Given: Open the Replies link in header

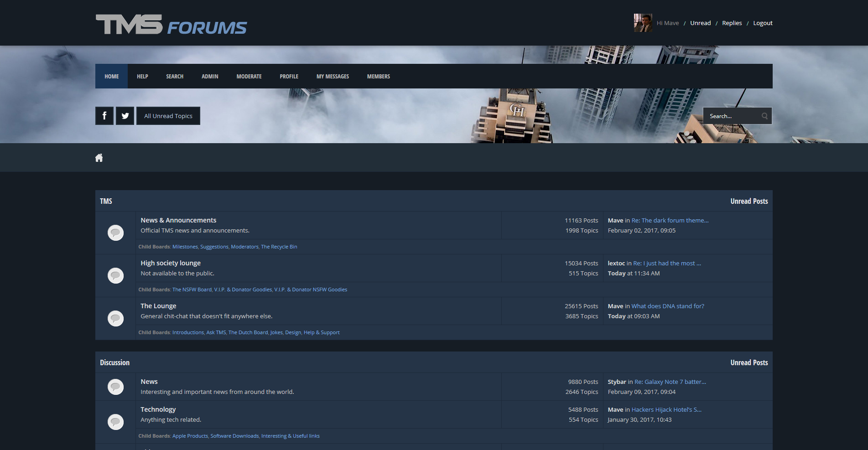Looking at the screenshot, I should tap(732, 23).
